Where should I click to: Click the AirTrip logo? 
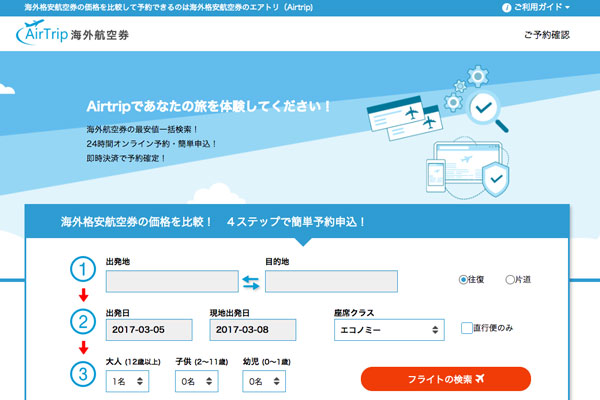(72, 33)
